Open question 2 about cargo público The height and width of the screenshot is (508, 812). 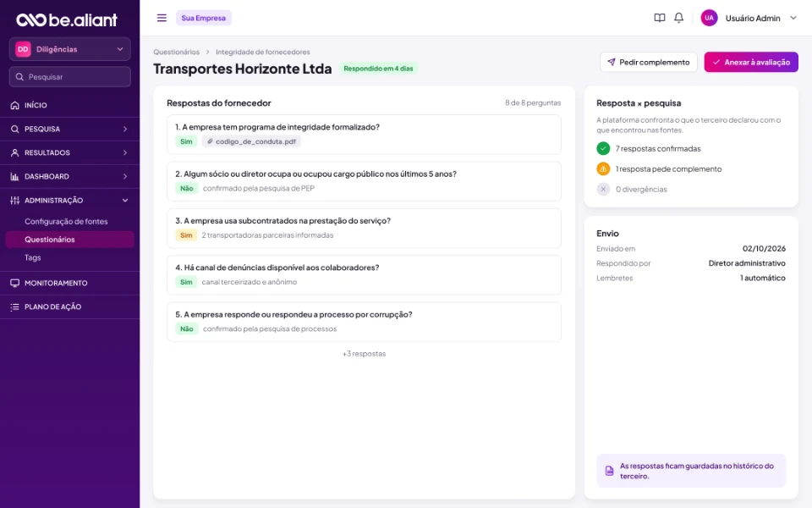(x=364, y=181)
